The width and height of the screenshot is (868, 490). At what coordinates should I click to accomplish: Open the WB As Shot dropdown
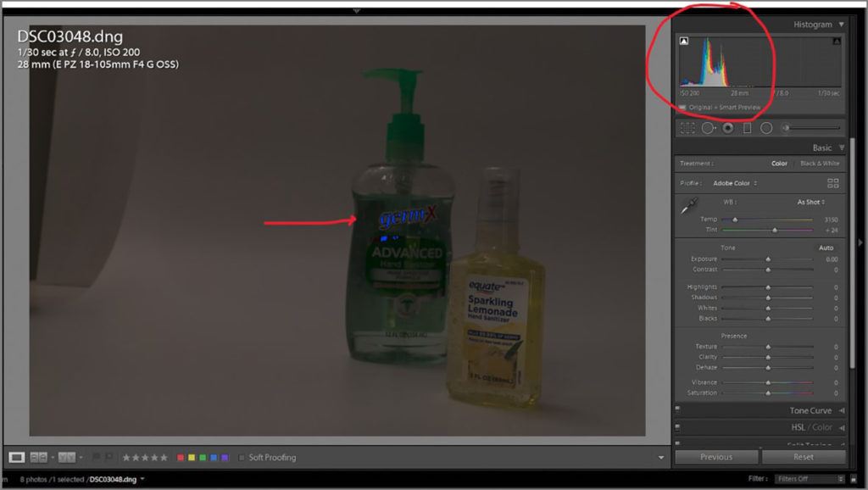[x=810, y=202]
